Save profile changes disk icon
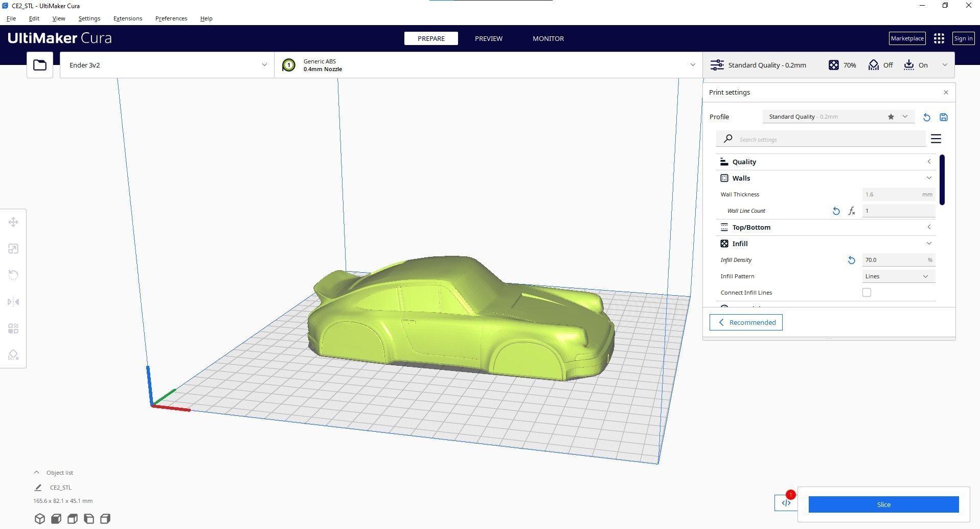 click(944, 117)
